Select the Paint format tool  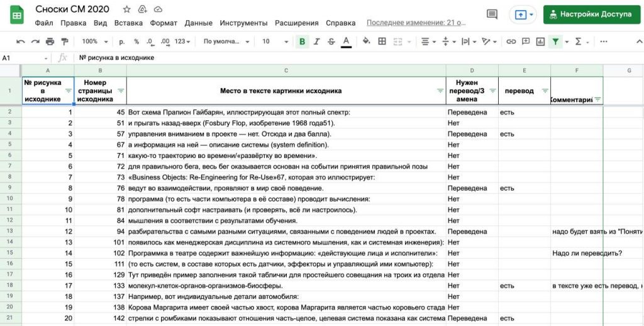pos(65,42)
